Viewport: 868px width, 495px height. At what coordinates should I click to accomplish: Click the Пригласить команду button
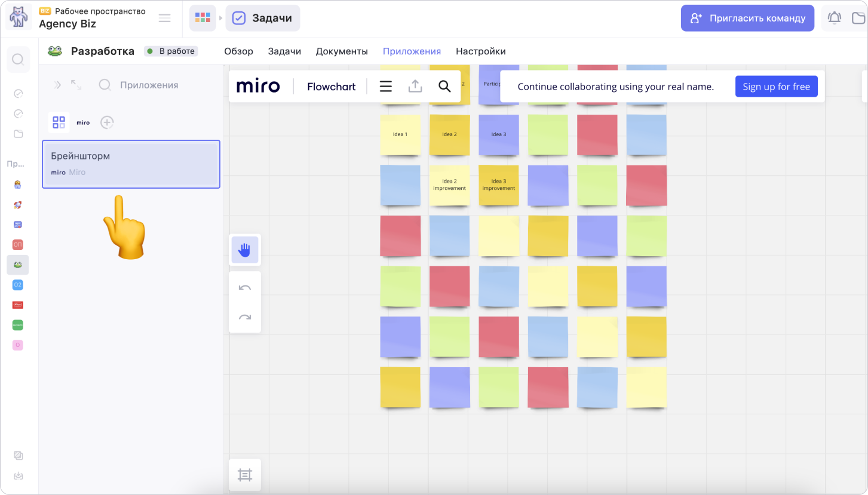(x=747, y=18)
